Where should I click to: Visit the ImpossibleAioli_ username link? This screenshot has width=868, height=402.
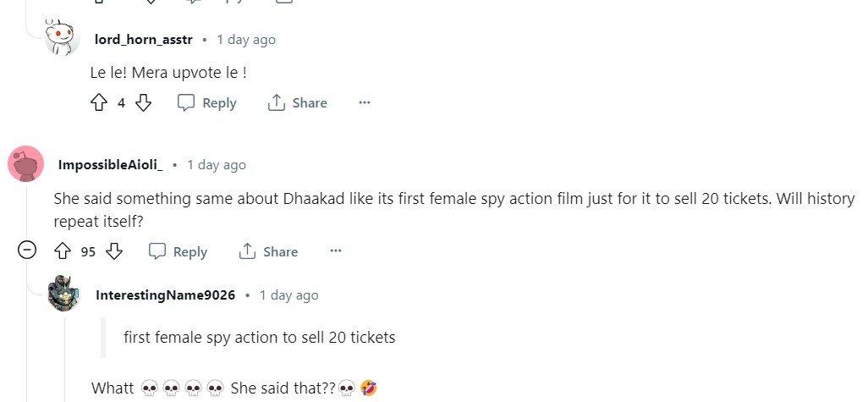click(x=110, y=165)
